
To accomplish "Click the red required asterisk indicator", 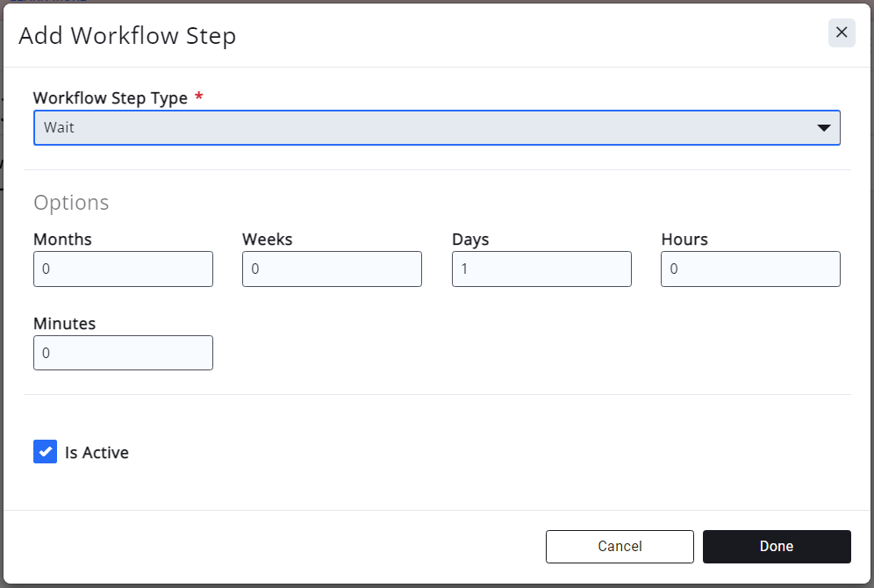I will coord(198,97).
